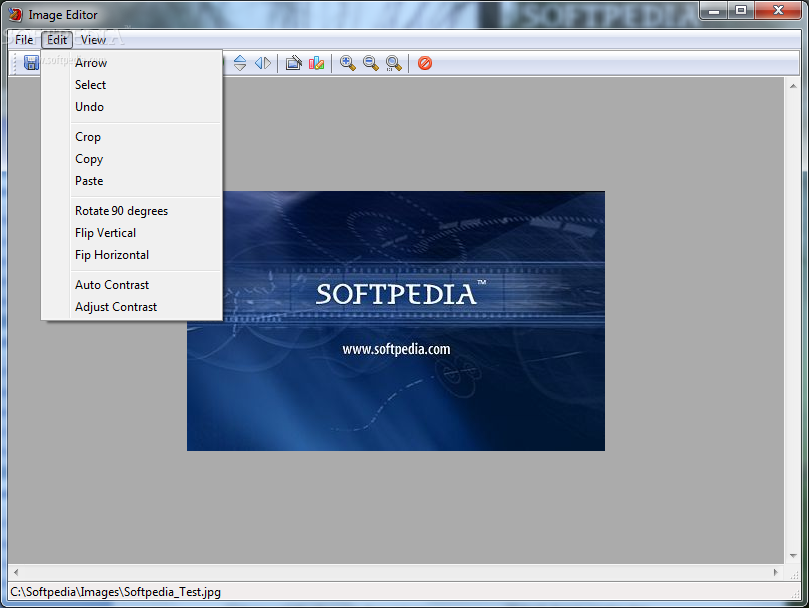This screenshot has width=809, height=608.
Task: Click the Image Editor app title icon
Action: coord(15,14)
